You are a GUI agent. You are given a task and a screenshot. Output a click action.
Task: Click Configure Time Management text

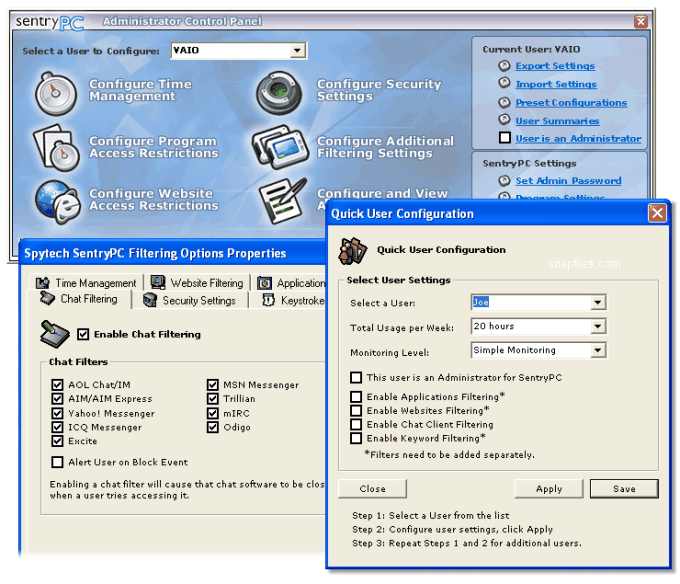pos(140,90)
